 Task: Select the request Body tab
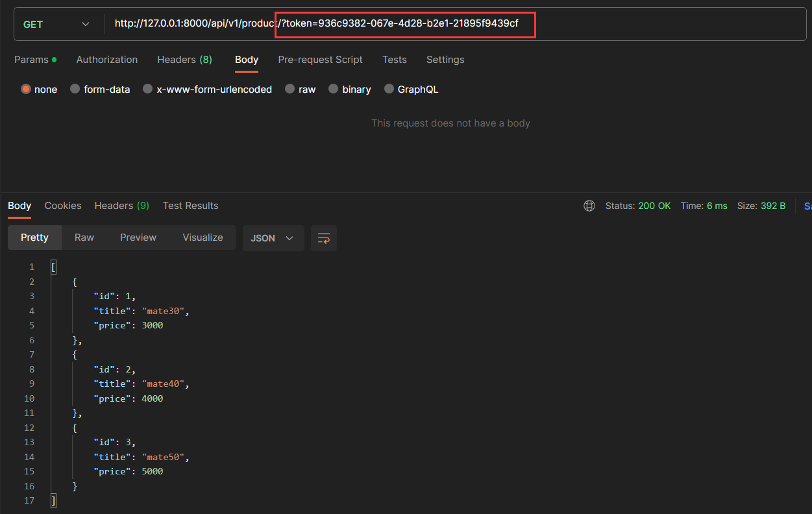[247, 60]
